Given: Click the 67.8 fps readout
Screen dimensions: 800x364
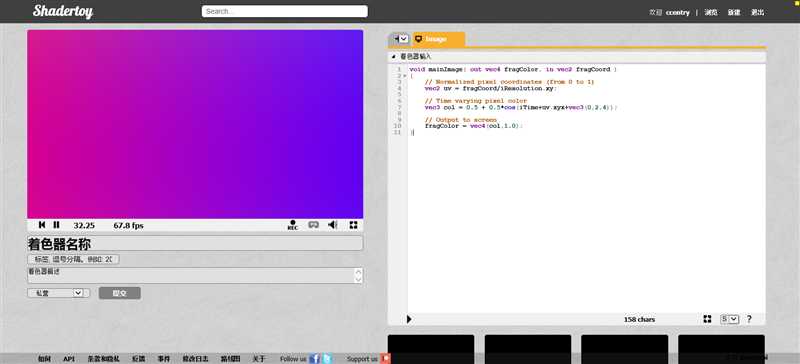Looking at the screenshot, I should click(128, 226).
